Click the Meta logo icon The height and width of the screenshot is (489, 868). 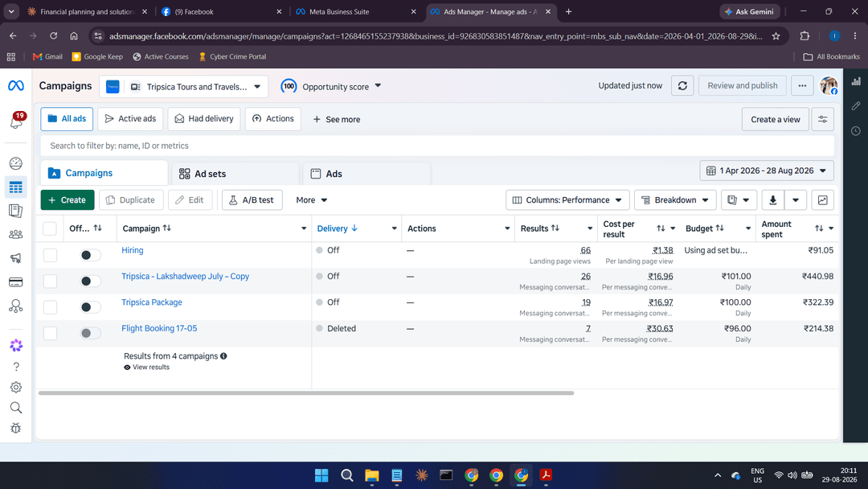(x=16, y=85)
